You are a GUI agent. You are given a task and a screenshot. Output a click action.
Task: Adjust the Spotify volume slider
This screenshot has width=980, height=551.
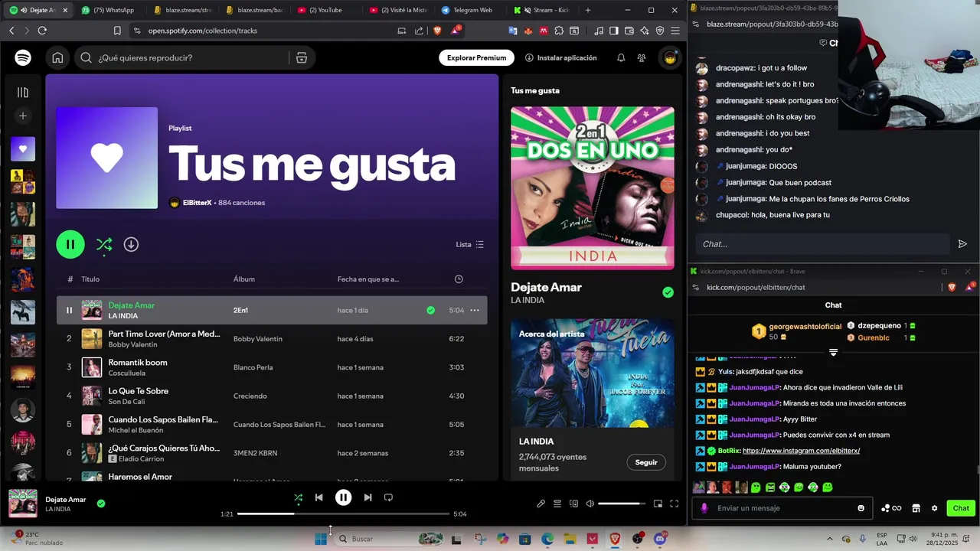pos(622,504)
